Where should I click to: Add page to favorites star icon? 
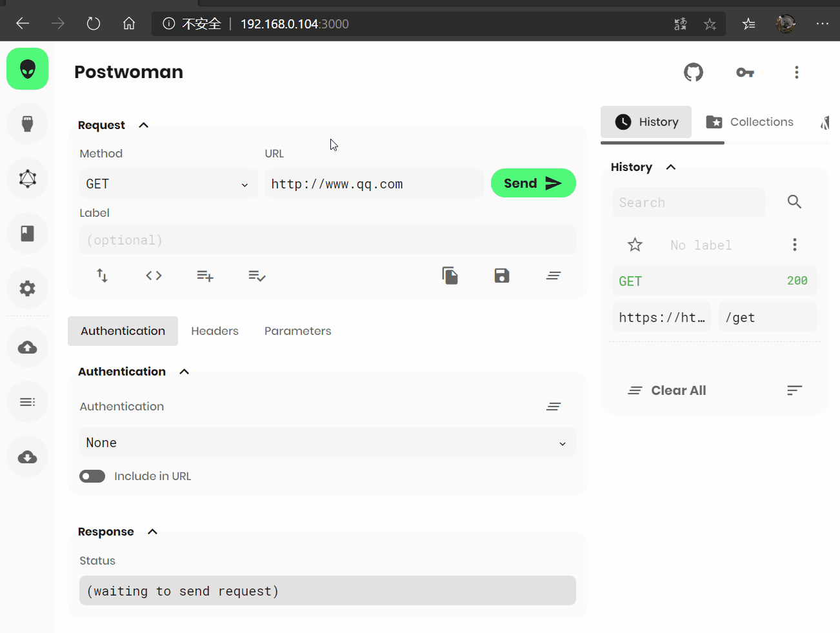(x=710, y=24)
